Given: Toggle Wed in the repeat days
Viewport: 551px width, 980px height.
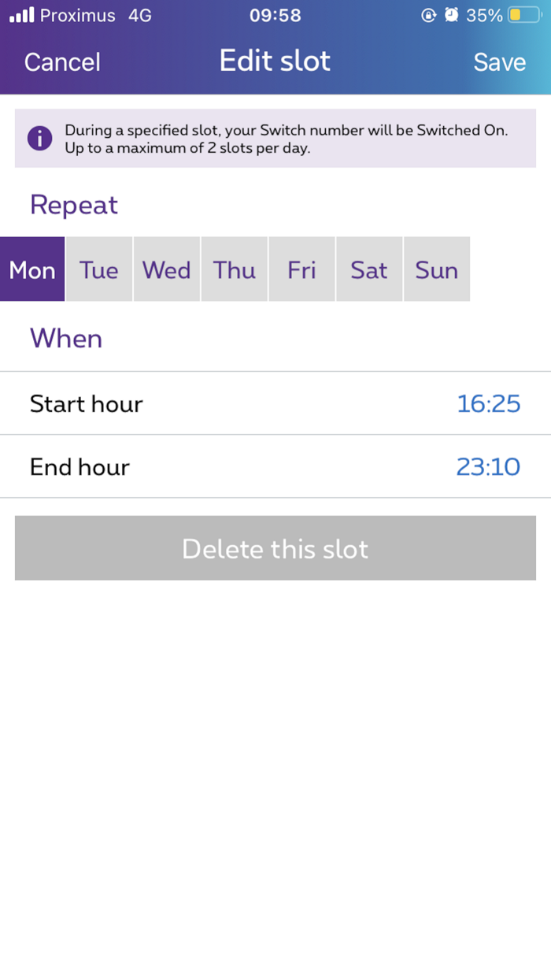Looking at the screenshot, I should click(x=167, y=269).
